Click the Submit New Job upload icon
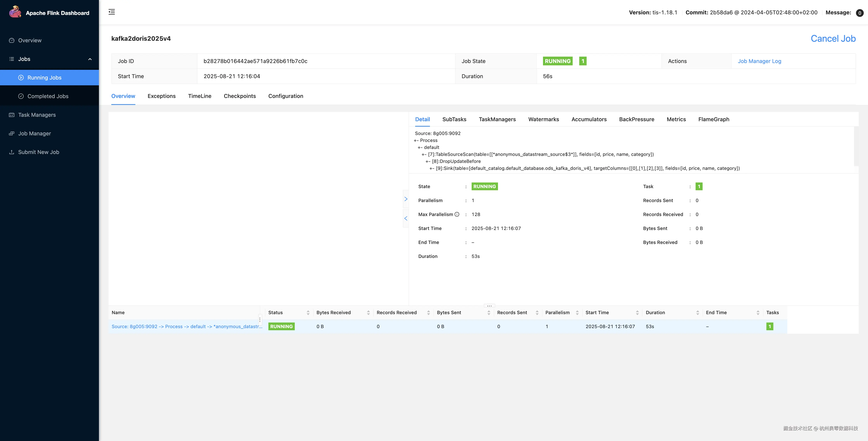Image resolution: width=868 pixels, height=441 pixels. pos(11,152)
